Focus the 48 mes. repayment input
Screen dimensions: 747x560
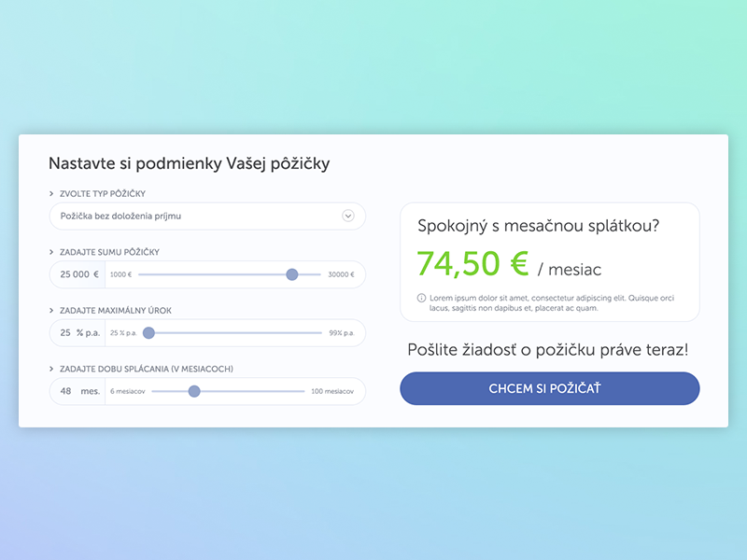click(x=78, y=391)
